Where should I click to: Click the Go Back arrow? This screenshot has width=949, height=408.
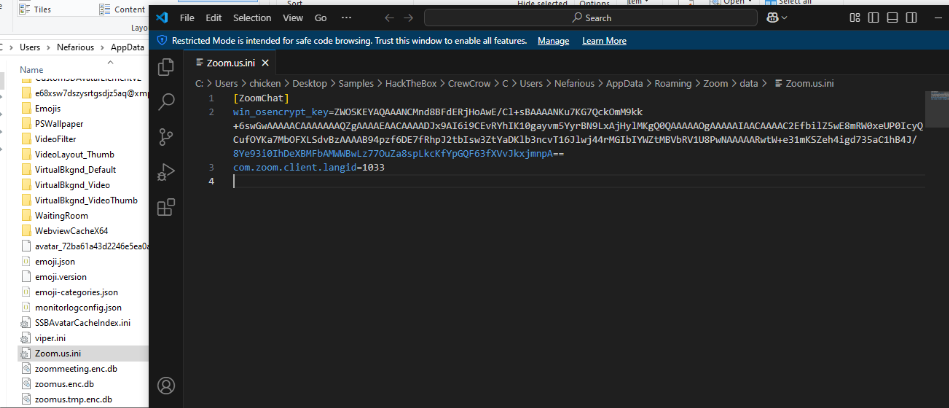pyautogui.click(x=389, y=18)
